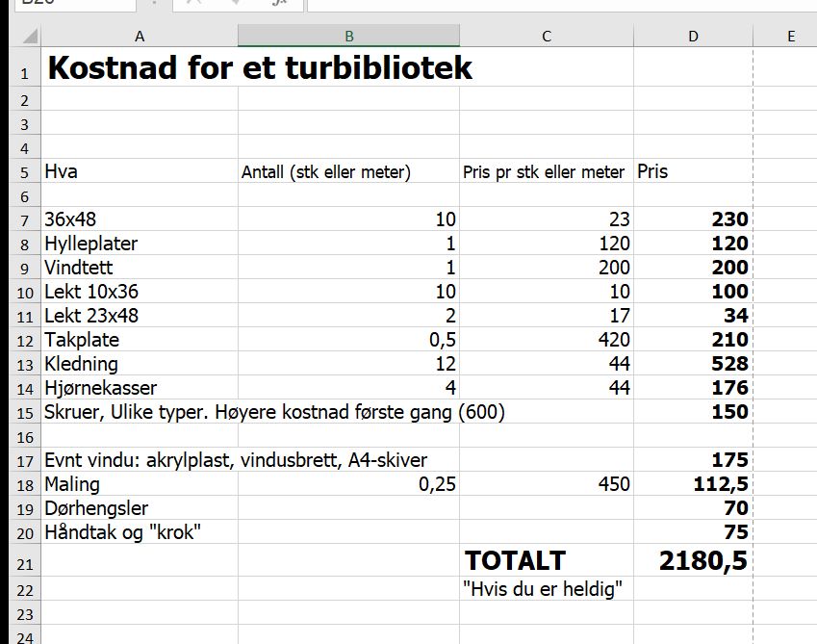Select the bold price '528'
The image size is (817, 644).
[693, 364]
